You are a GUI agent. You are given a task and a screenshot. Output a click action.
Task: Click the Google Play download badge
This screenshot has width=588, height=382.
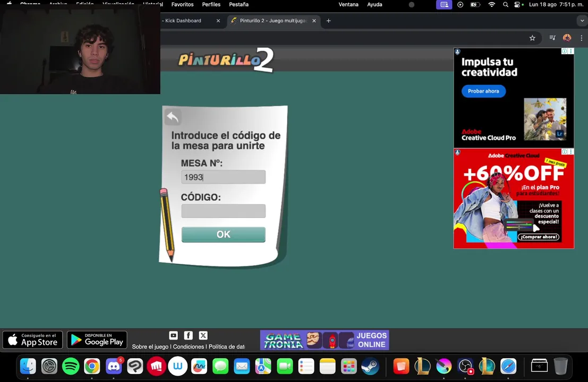coord(97,340)
